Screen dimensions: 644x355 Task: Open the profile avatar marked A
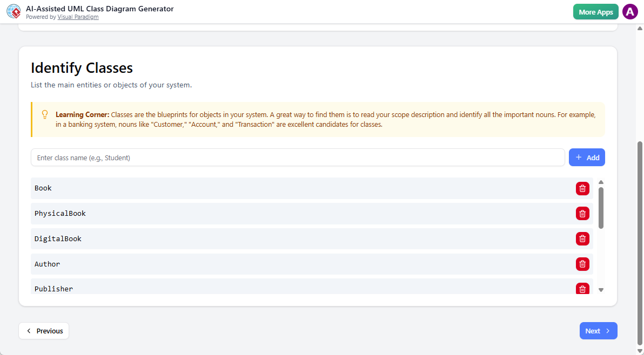[630, 11]
